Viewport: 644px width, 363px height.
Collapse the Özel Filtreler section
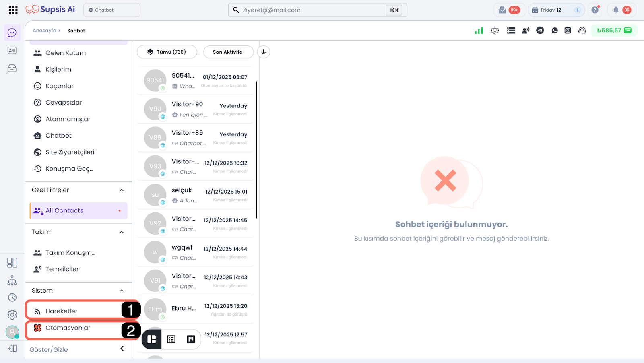click(x=122, y=190)
